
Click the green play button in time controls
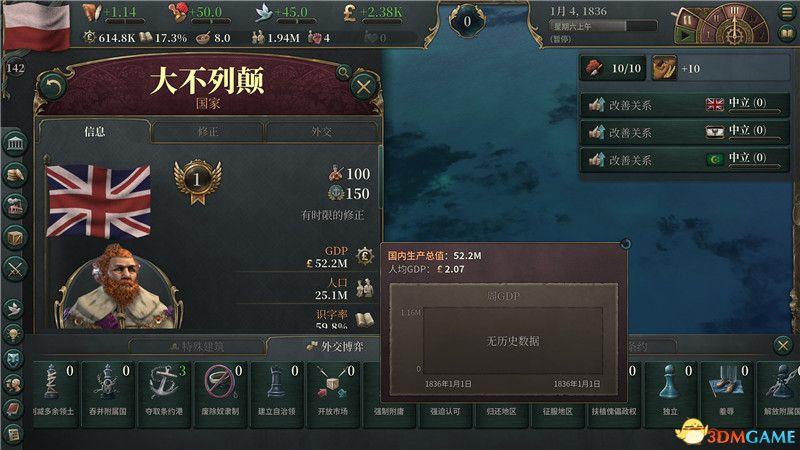click(x=685, y=36)
